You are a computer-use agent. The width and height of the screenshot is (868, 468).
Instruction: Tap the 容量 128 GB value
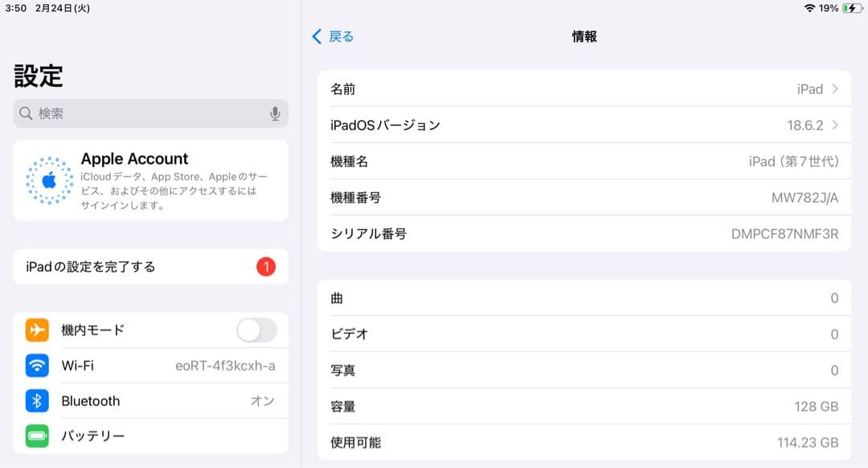tap(817, 407)
